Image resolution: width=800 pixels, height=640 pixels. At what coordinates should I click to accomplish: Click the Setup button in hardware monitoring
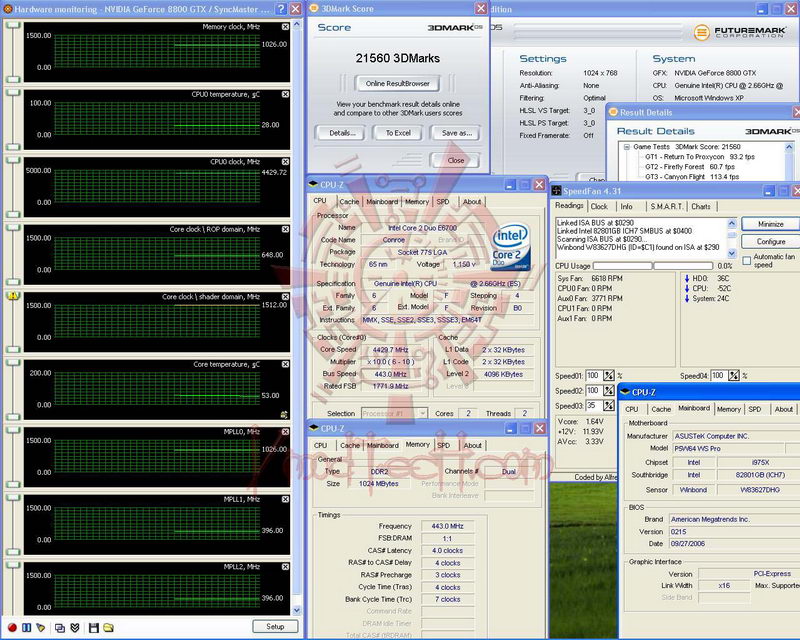(x=274, y=626)
